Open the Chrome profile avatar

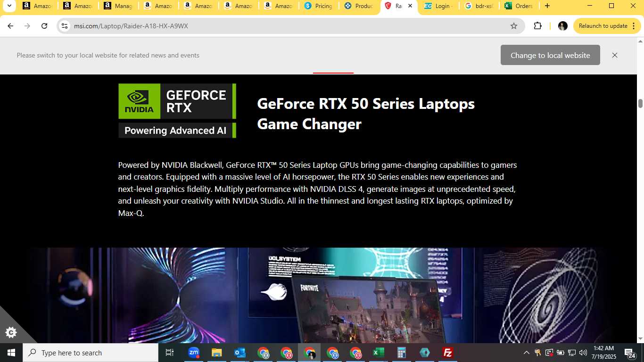(x=562, y=26)
